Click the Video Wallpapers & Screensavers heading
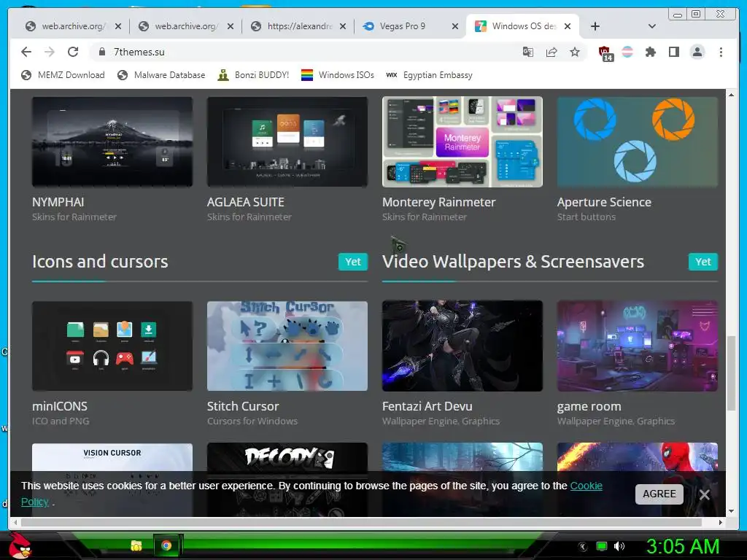 coord(513,262)
